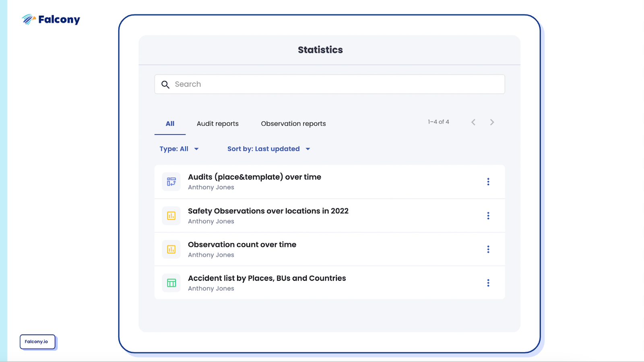Open more options for Audits over time
The width and height of the screenshot is (644, 362).
488,182
